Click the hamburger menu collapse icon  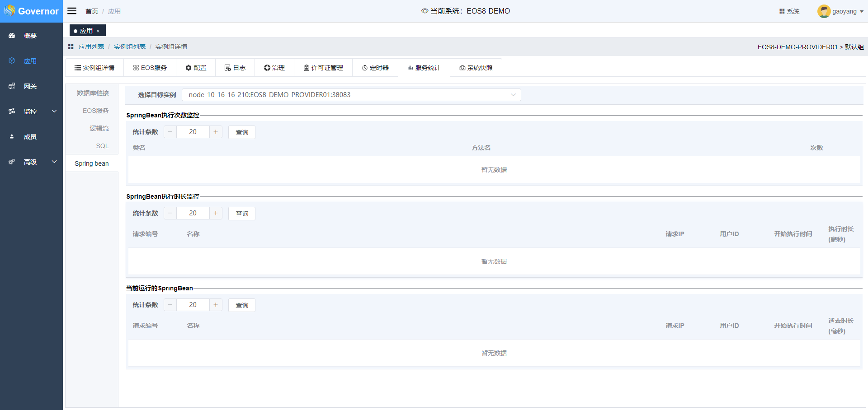click(72, 11)
